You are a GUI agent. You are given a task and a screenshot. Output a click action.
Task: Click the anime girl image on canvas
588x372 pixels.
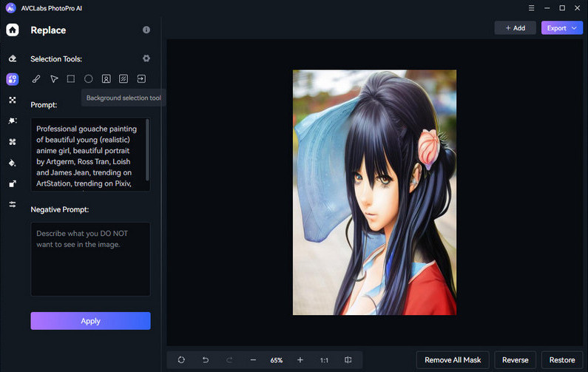[x=374, y=192]
